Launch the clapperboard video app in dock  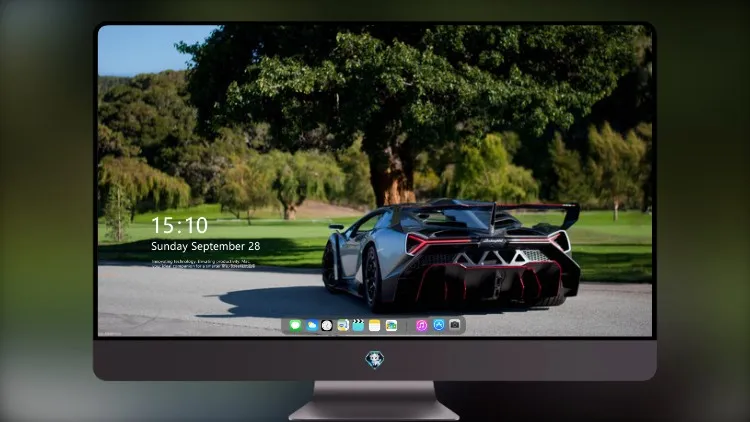(358, 325)
